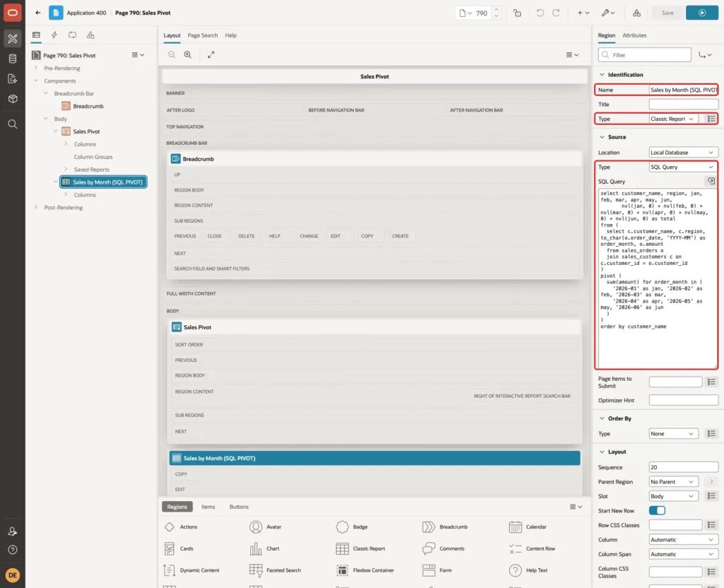
Task: Open quick pick for Page Items to Submit
Action: [x=711, y=382]
